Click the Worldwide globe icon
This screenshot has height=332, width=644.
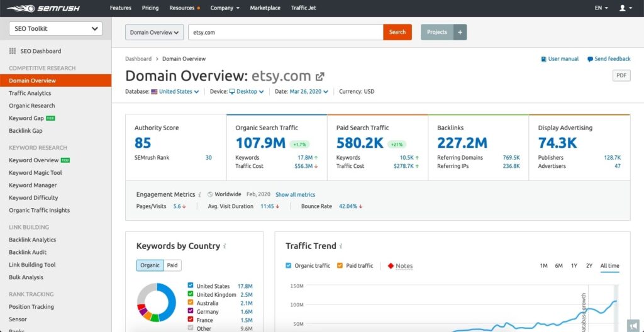click(210, 194)
